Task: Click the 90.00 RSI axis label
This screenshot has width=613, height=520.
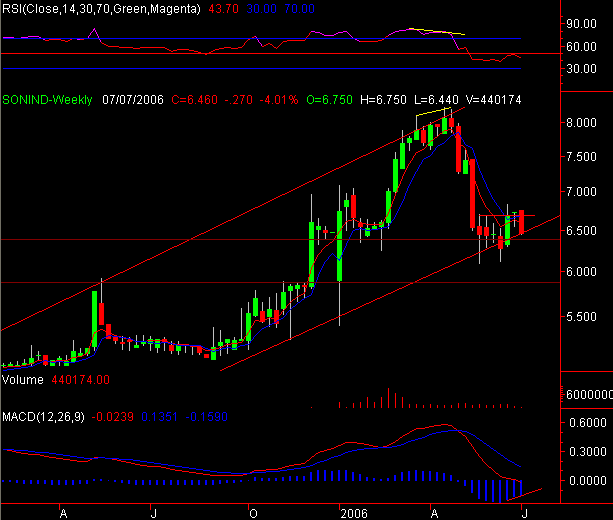Action: pos(581,23)
